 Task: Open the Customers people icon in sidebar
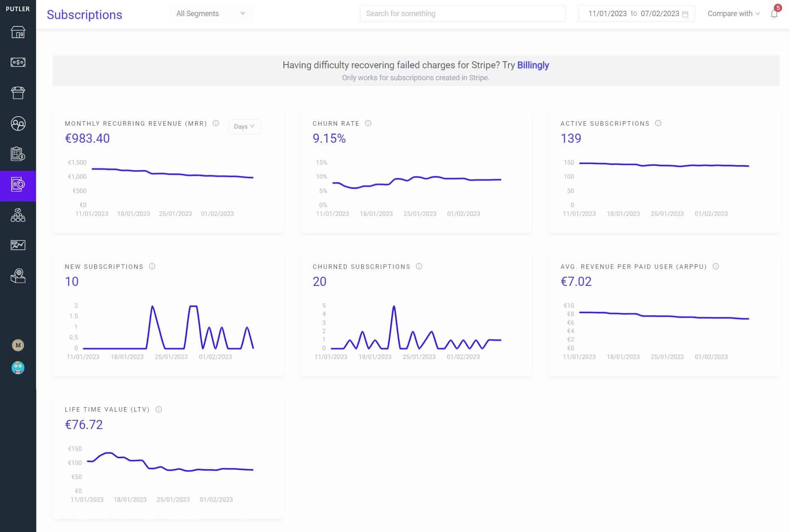pos(18,123)
